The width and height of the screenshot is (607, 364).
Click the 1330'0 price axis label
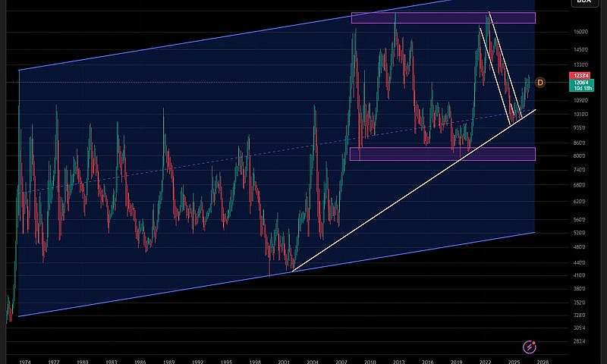pyautogui.click(x=580, y=65)
